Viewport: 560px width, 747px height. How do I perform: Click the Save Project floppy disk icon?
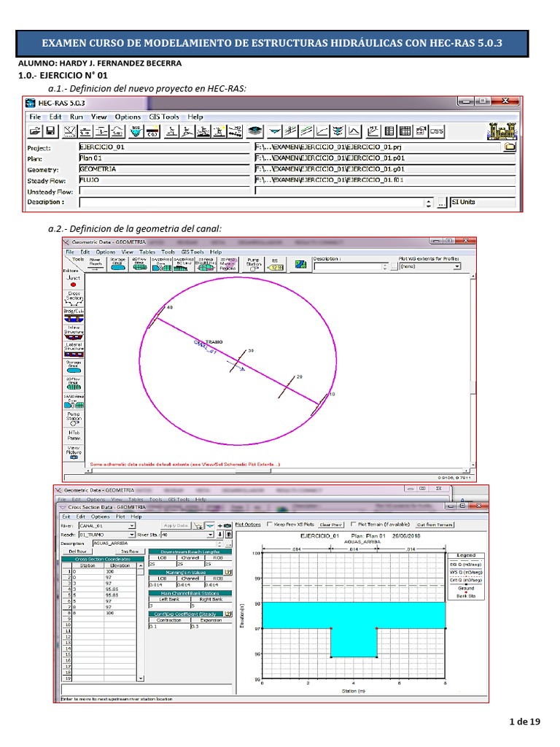[50, 131]
